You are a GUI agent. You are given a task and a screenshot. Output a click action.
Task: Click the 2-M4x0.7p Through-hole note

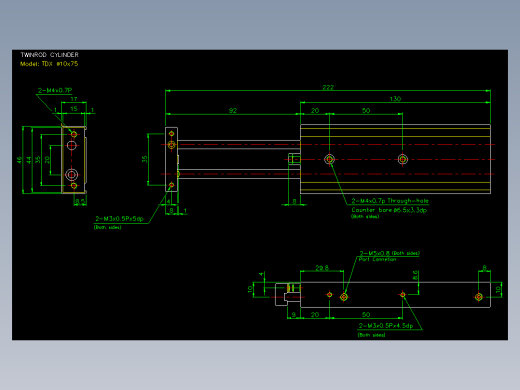(390, 201)
